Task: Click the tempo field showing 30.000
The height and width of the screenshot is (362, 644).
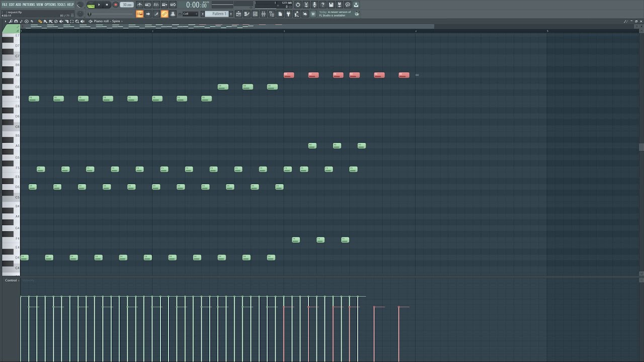Action: coord(127,5)
